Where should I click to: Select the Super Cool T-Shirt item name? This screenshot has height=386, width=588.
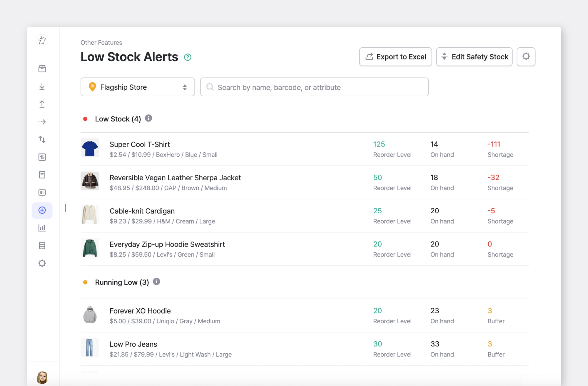pos(140,144)
